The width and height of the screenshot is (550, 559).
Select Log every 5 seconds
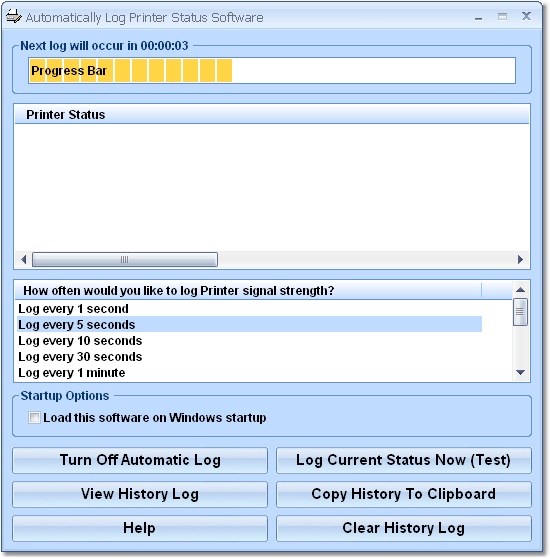[x=249, y=324]
